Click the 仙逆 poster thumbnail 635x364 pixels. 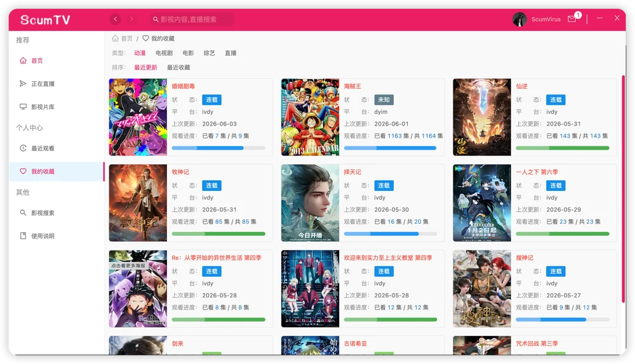[482, 117]
